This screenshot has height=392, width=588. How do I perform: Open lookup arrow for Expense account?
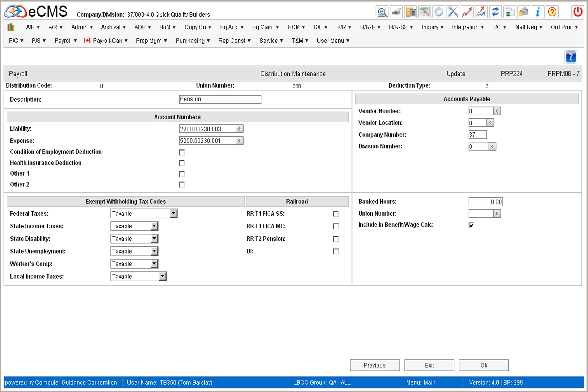point(239,141)
